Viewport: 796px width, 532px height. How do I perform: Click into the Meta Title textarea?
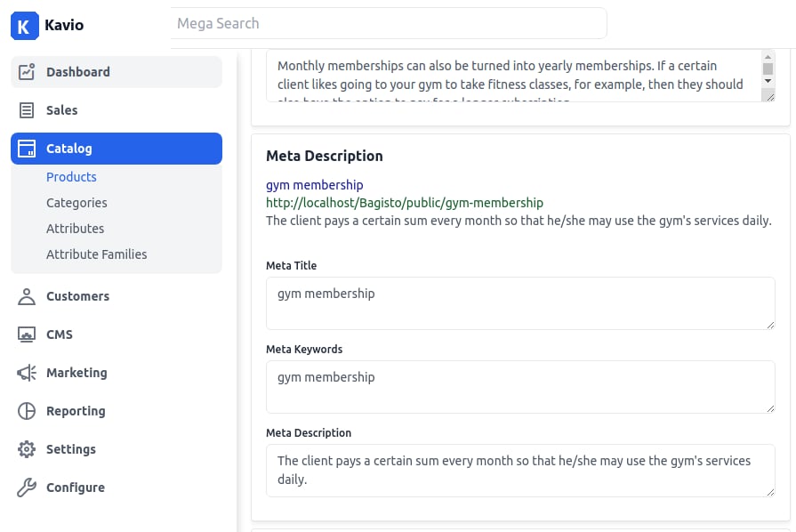click(520, 303)
